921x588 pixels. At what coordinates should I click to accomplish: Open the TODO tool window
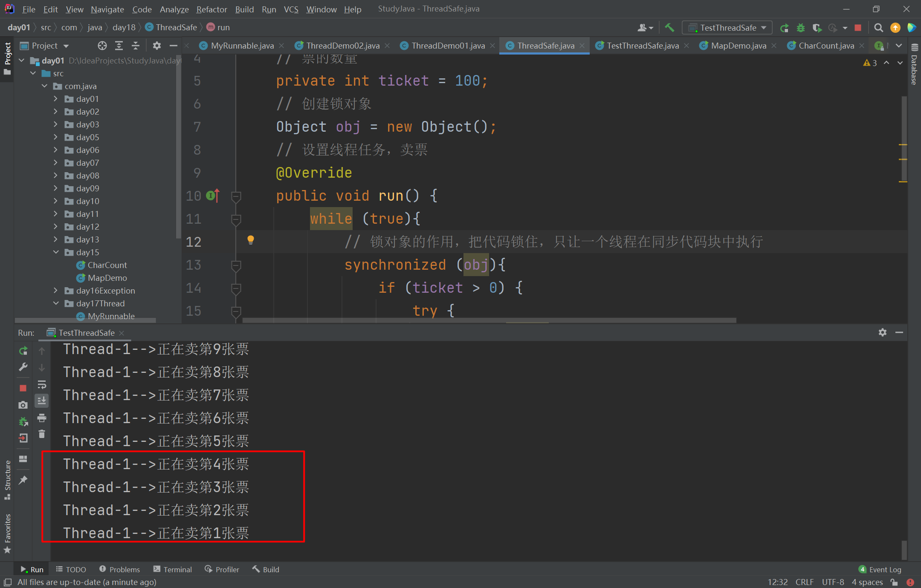[71, 569]
